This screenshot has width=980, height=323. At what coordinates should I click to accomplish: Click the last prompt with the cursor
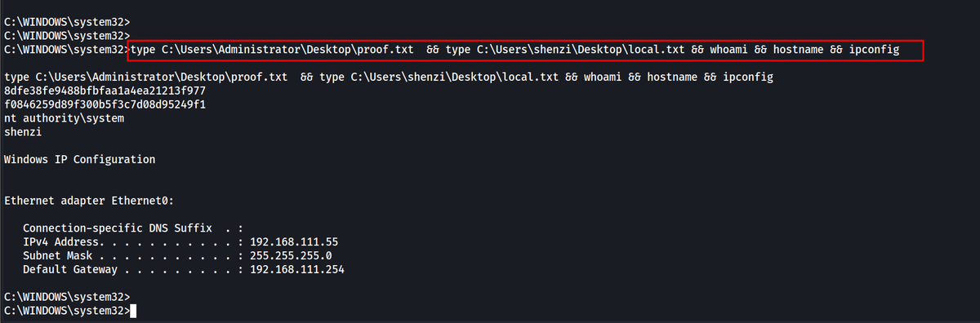coord(69,311)
